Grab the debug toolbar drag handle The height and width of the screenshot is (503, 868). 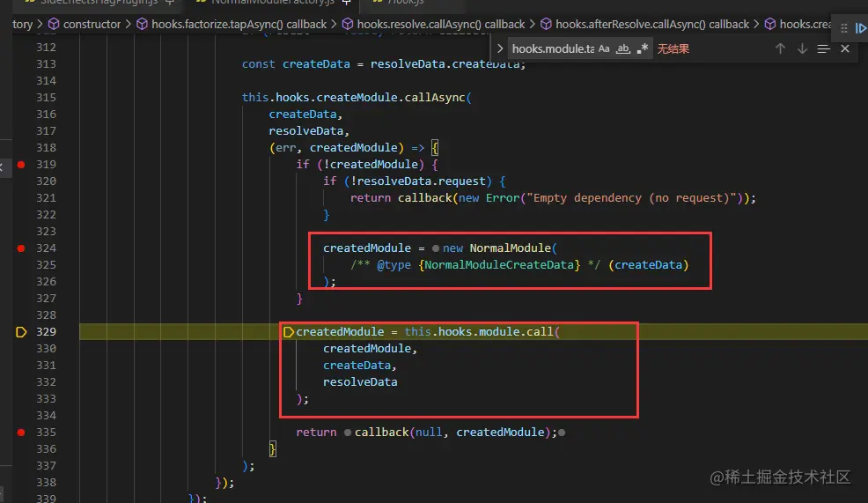click(844, 28)
